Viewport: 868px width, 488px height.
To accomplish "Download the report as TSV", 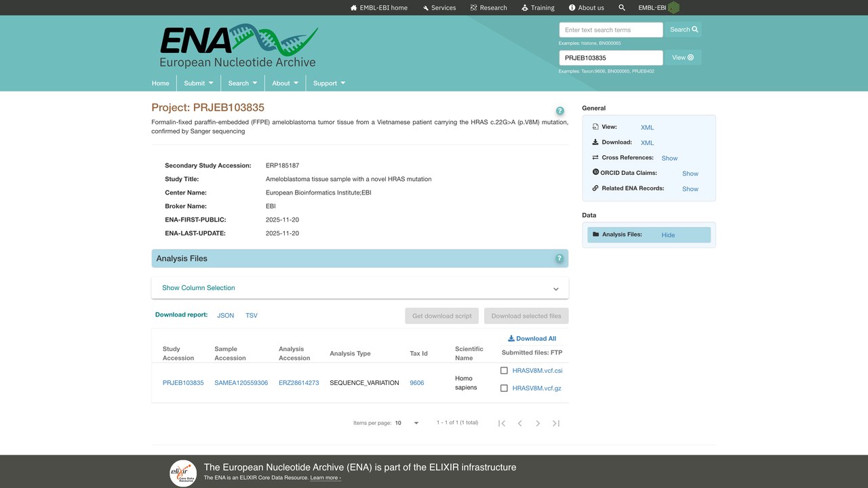I will (x=252, y=315).
